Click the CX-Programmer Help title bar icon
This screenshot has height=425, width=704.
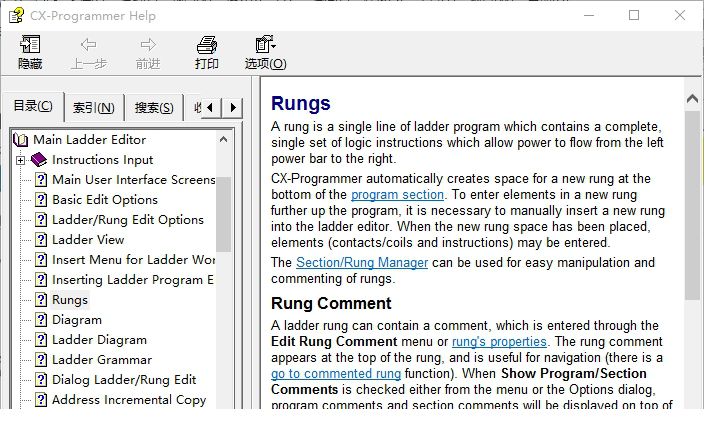coord(16,16)
